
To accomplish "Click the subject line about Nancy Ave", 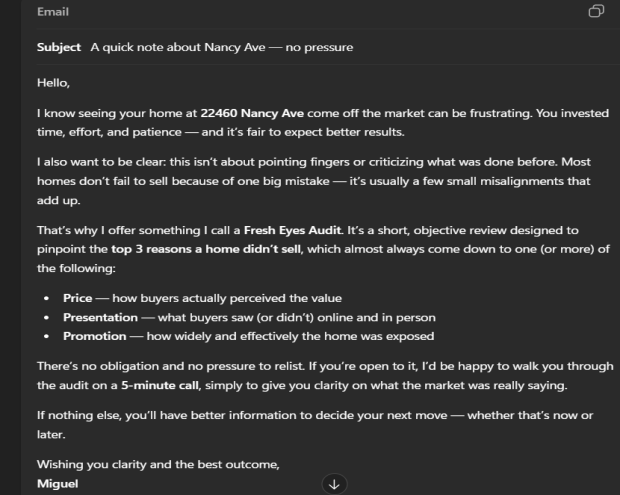I will pyautogui.click(x=221, y=48).
